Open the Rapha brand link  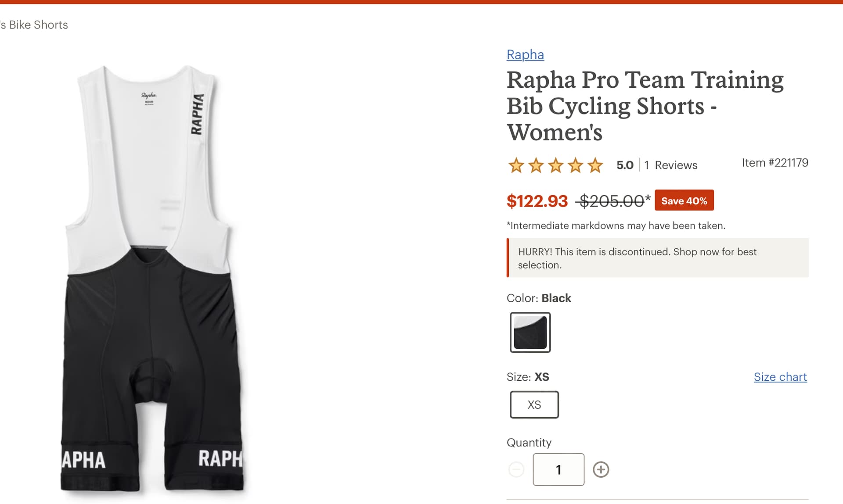click(x=525, y=54)
